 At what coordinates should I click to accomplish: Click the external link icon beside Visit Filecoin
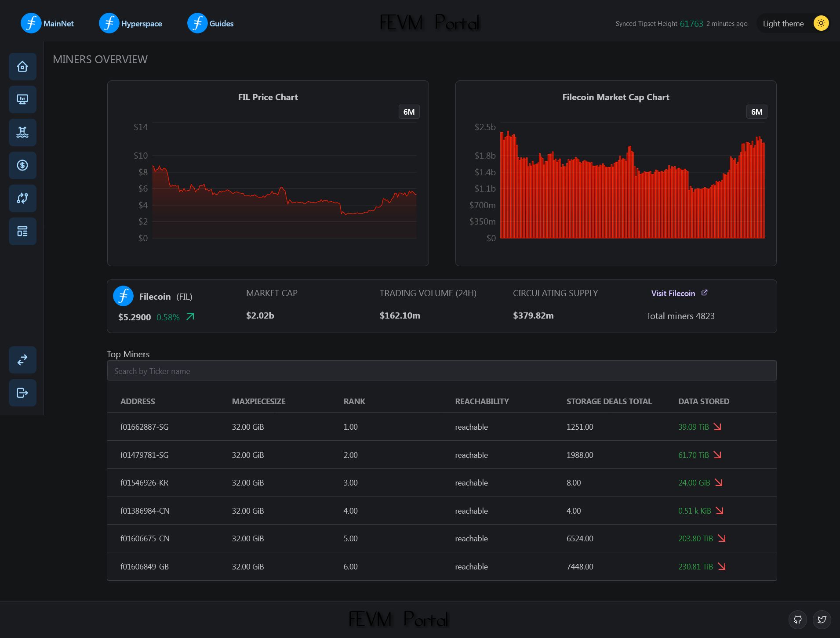(704, 293)
